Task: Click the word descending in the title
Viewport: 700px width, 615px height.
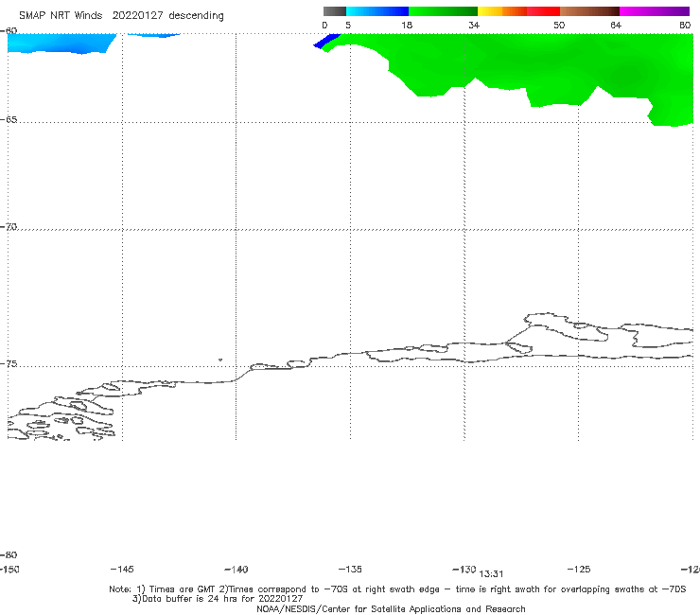Action: coord(196,16)
